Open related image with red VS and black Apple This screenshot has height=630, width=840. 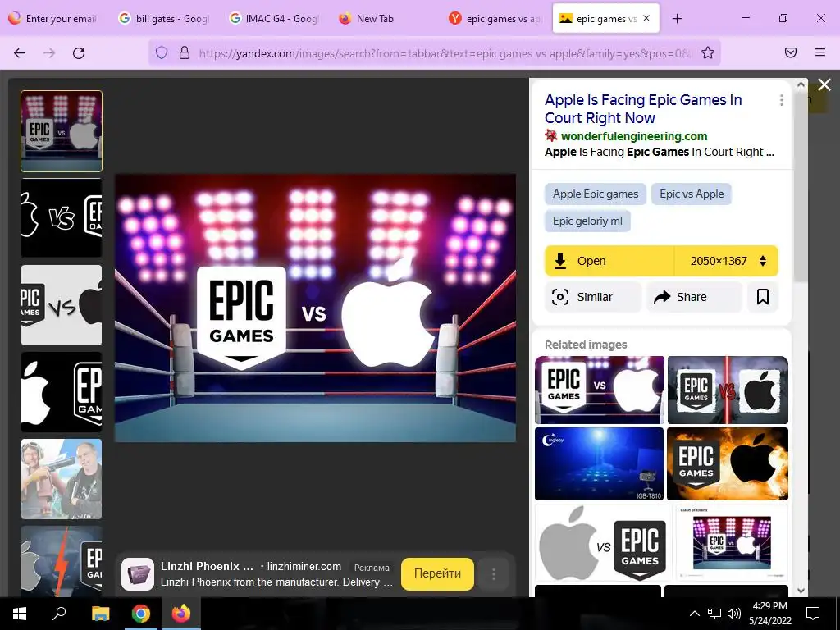click(728, 390)
